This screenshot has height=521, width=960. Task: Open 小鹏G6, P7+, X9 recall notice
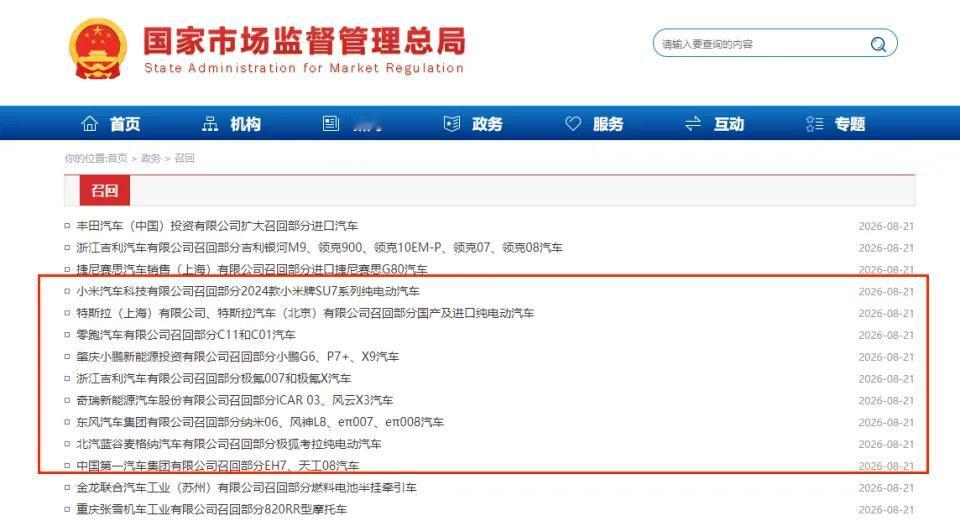pos(238,357)
